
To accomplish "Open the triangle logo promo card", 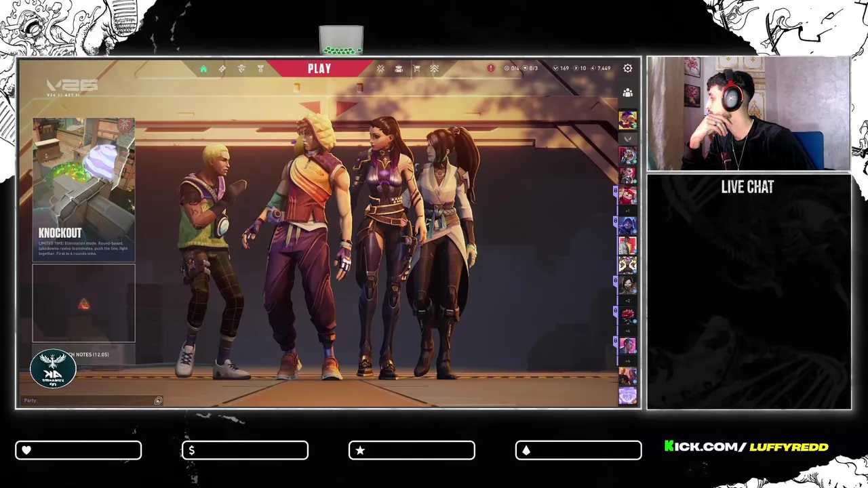I will coord(84,303).
